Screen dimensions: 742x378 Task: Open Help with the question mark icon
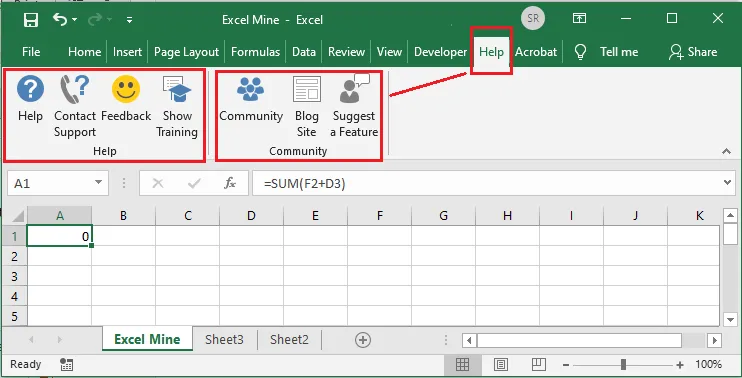tap(30, 89)
